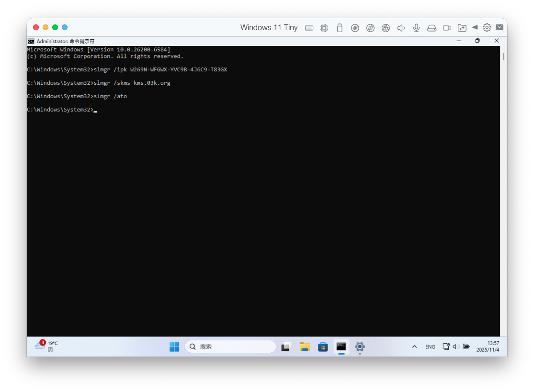The image size is (534, 392).
Task: Open Microsoft Store from taskbar
Action: click(323, 347)
